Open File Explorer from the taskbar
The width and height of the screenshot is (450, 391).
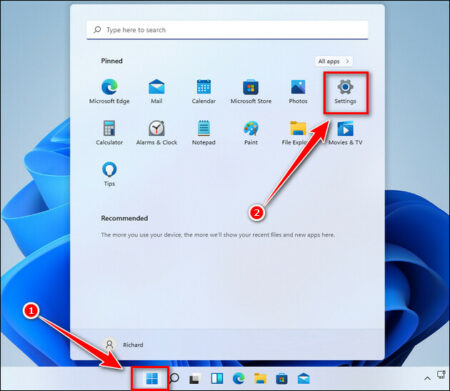[260, 379]
